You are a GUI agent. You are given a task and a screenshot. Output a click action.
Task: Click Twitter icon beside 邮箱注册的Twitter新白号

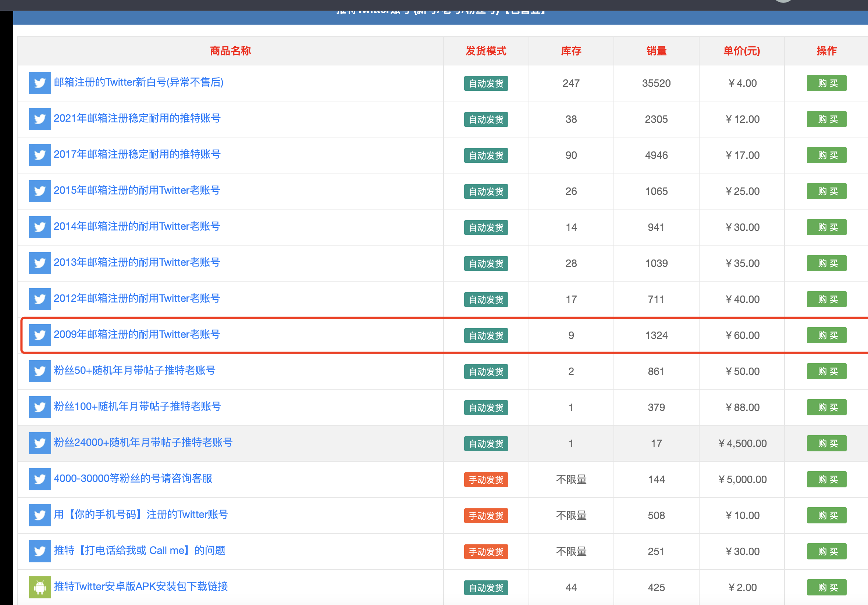(40, 83)
